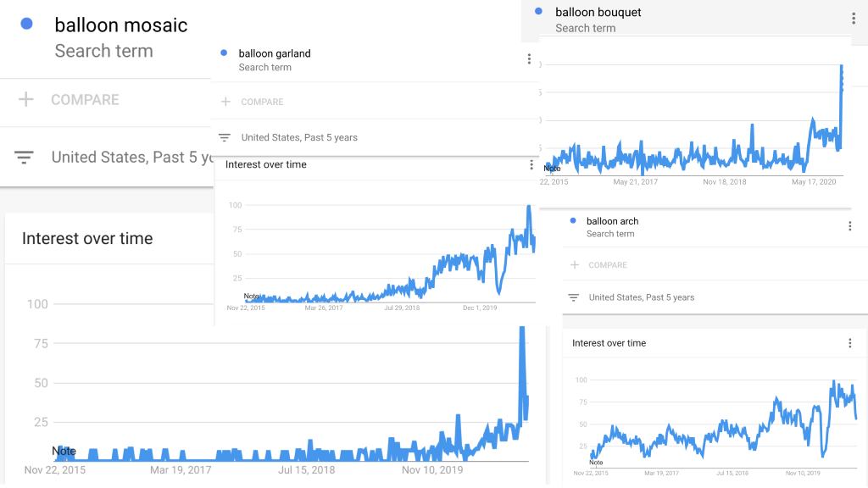
Task: Click filter icon in balloon garland panel
Action: point(224,137)
